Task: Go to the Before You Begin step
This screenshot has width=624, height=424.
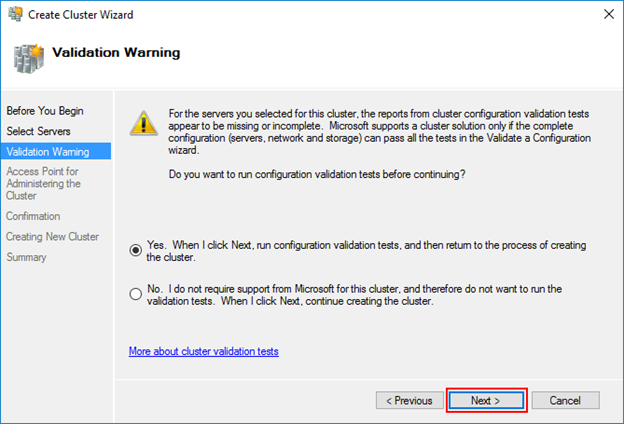Action: tap(45, 111)
